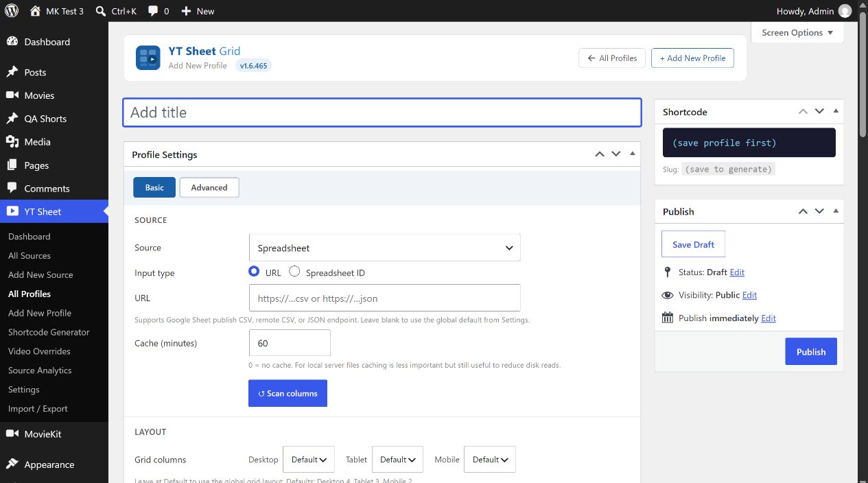Click the MovieKit camera icon

pyautogui.click(x=12, y=434)
